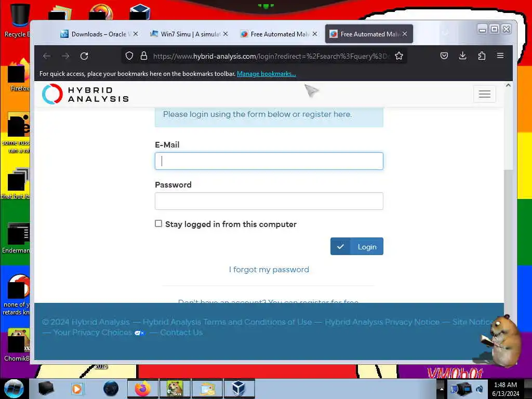Click the browser forward arrow
The image size is (532, 399).
point(65,56)
